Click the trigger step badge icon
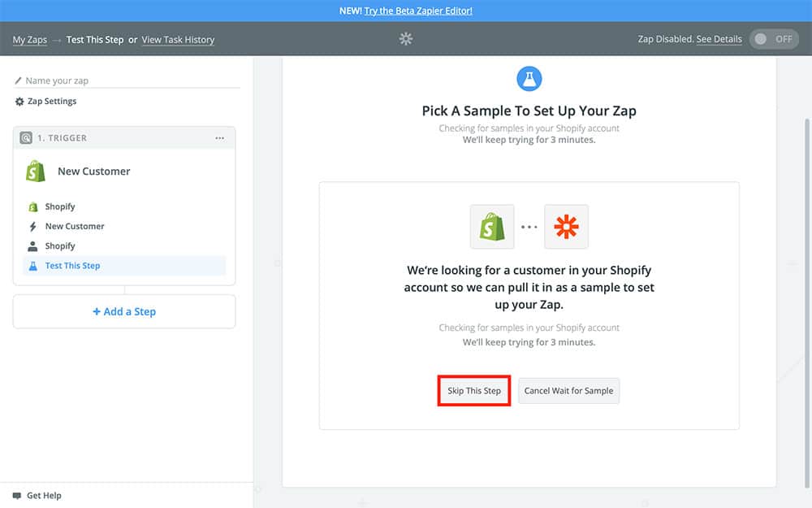 (26, 138)
